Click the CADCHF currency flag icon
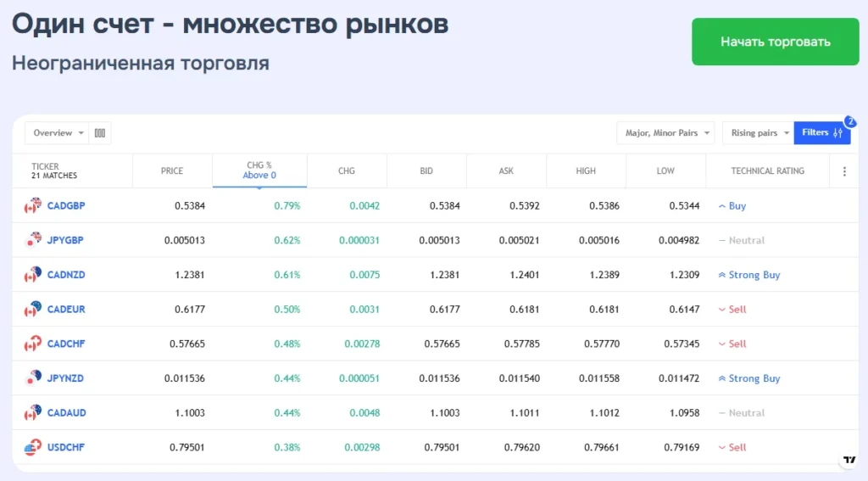Image resolution: width=868 pixels, height=481 pixels. point(33,344)
